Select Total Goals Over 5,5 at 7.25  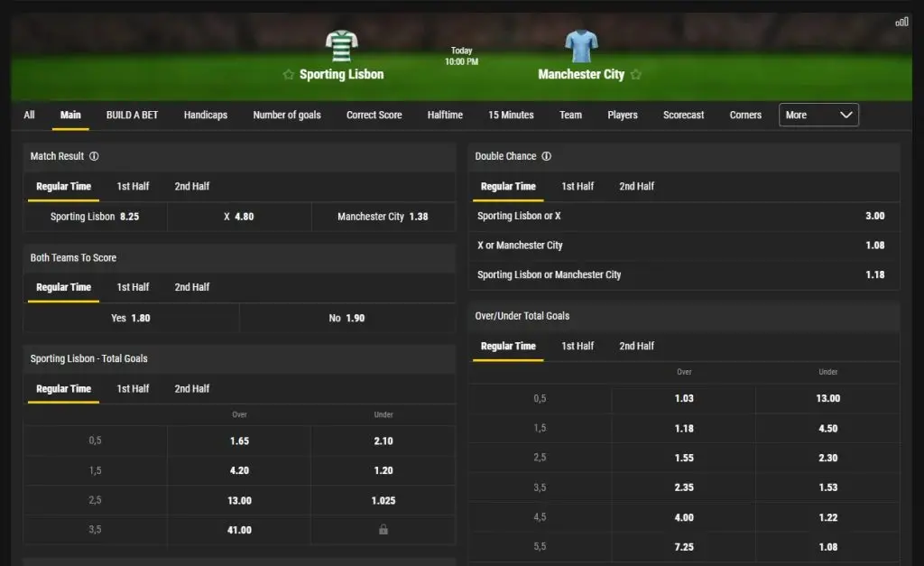tap(684, 547)
